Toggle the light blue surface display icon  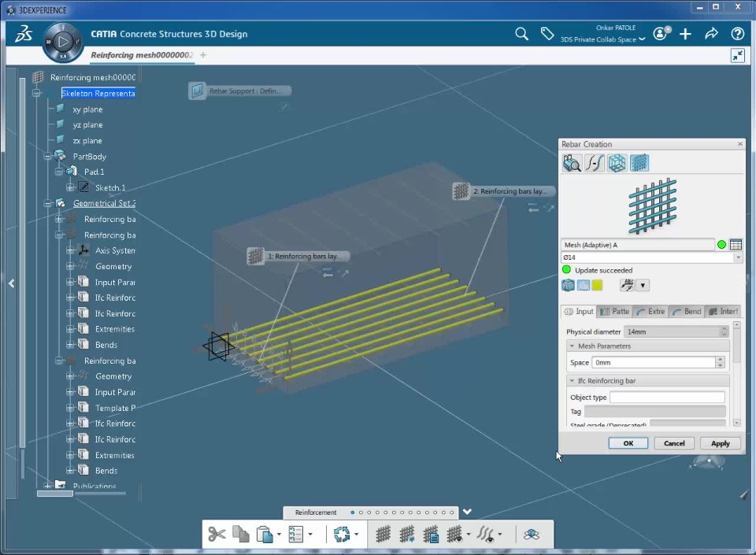pyautogui.click(x=584, y=285)
